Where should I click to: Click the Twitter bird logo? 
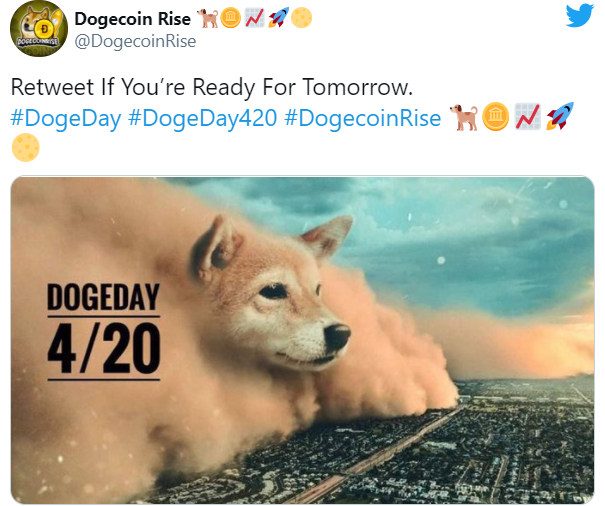580,15
